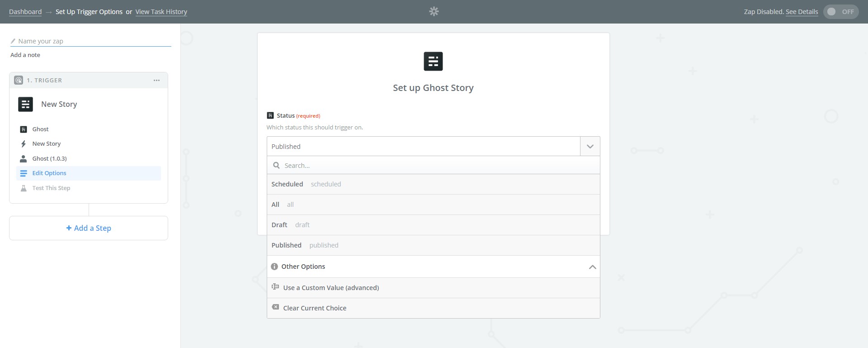
Task: Click the magnifier icon in search box
Action: pos(276,166)
